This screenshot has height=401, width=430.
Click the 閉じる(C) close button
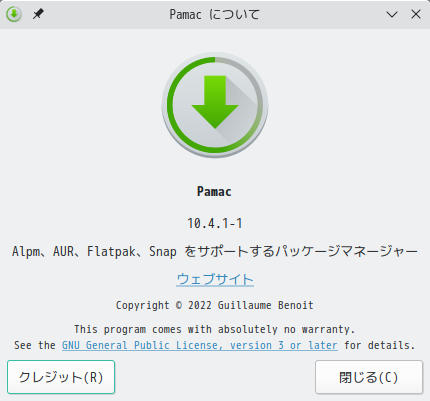pyautogui.click(x=369, y=377)
